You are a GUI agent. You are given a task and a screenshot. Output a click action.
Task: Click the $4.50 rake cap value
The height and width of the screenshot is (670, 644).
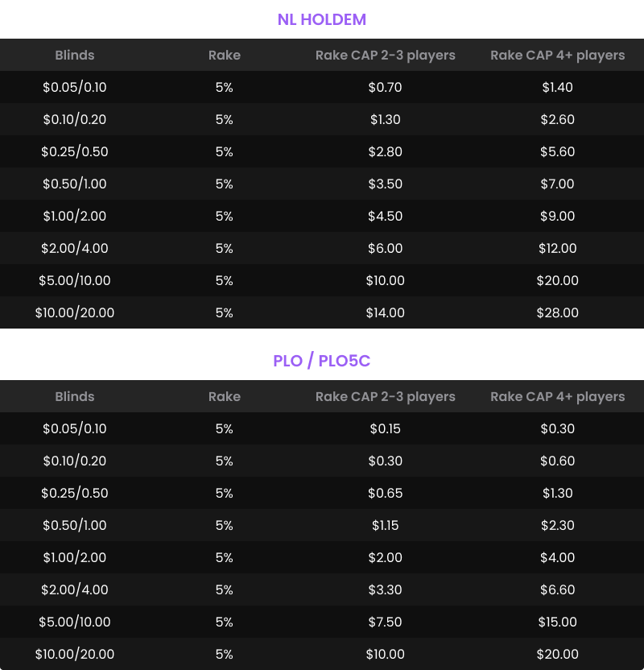(x=385, y=217)
